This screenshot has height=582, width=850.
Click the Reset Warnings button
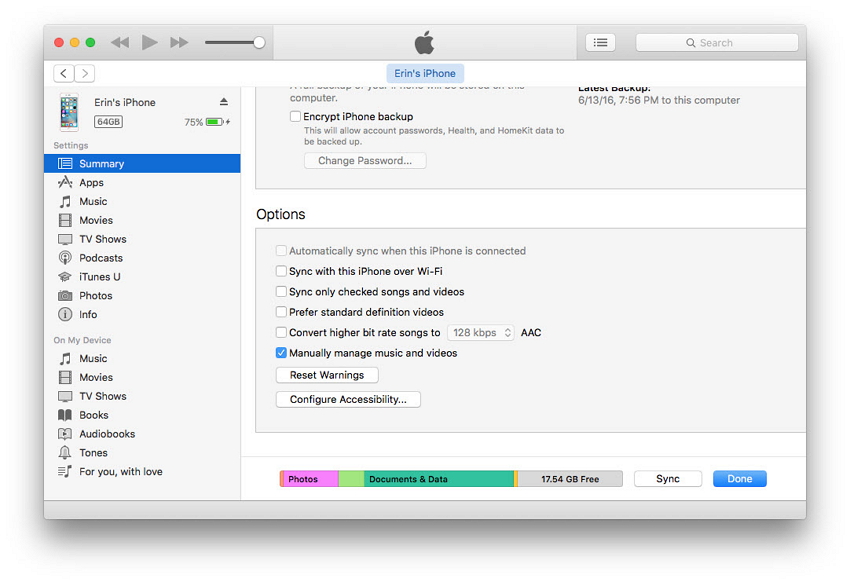pyautogui.click(x=327, y=375)
